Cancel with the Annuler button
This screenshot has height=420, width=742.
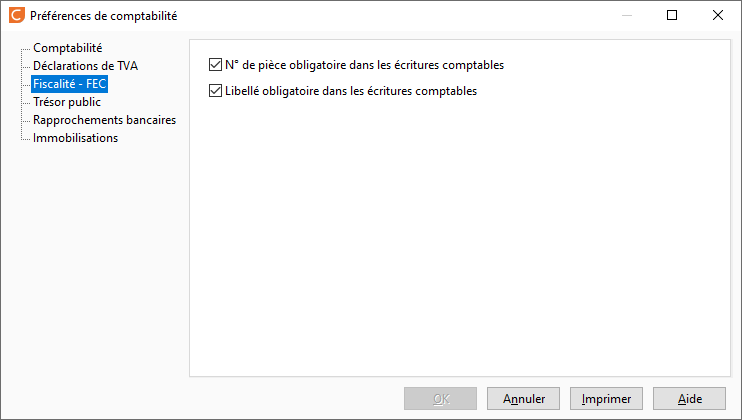[523, 399]
